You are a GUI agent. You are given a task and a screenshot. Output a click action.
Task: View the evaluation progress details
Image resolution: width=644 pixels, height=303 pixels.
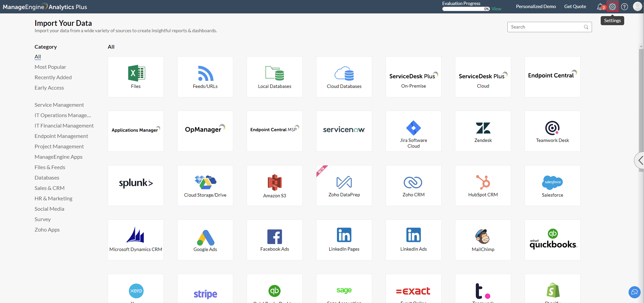click(496, 9)
